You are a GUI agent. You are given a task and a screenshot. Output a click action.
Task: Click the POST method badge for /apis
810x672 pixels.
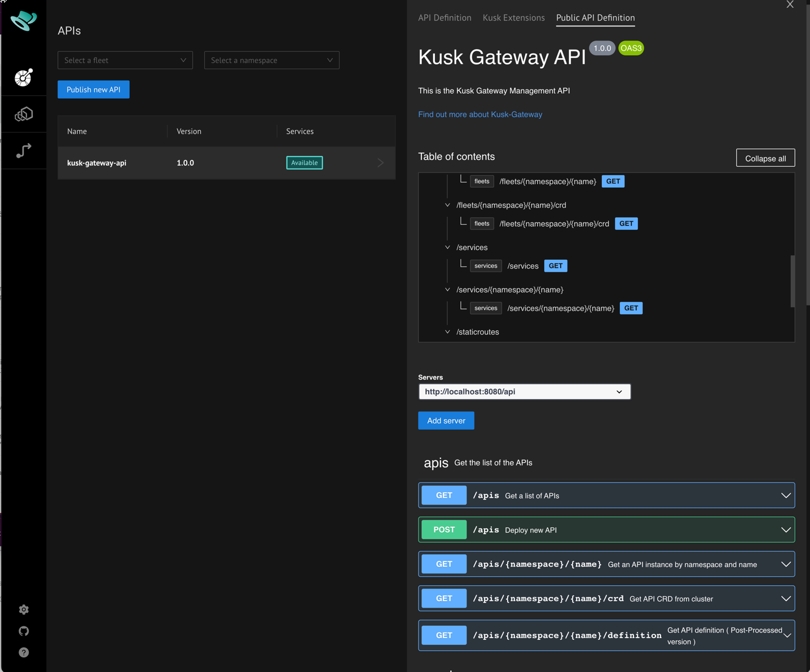tap(444, 530)
